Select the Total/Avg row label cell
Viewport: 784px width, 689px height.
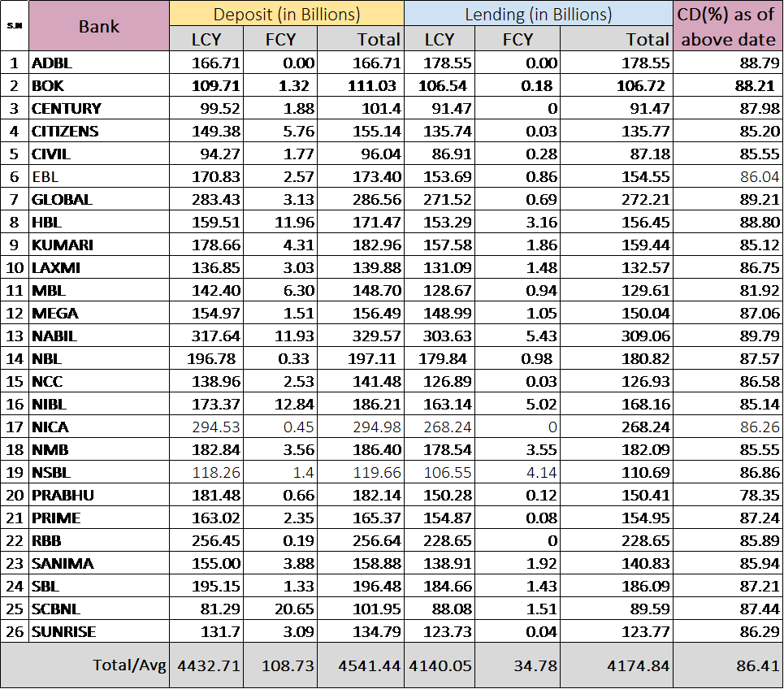click(98, 665)
